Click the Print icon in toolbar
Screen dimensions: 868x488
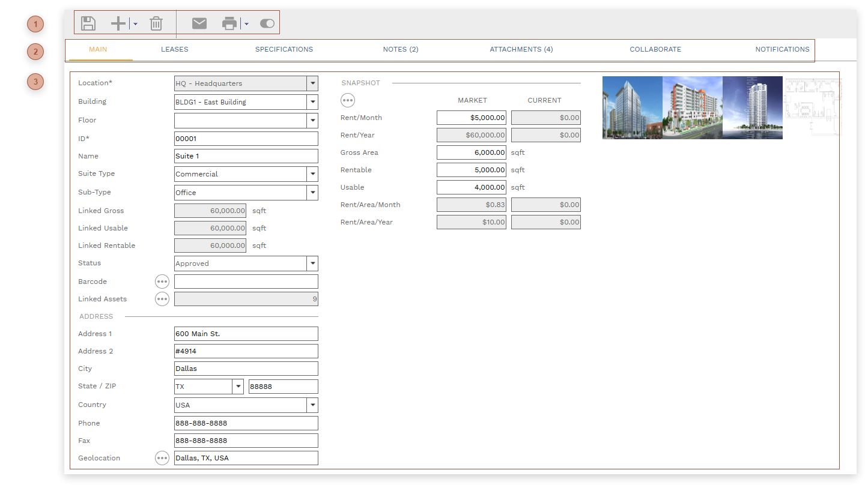[x=229, y=23]
